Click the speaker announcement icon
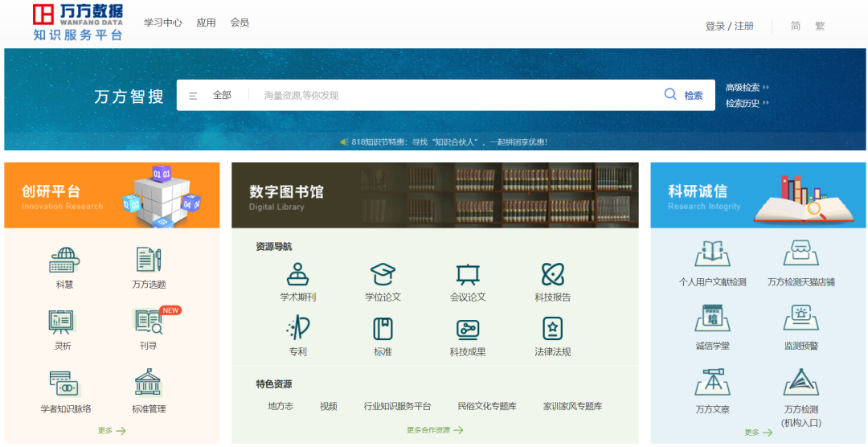This screenshot has width=868, height=447. click(x=344, y=142)
